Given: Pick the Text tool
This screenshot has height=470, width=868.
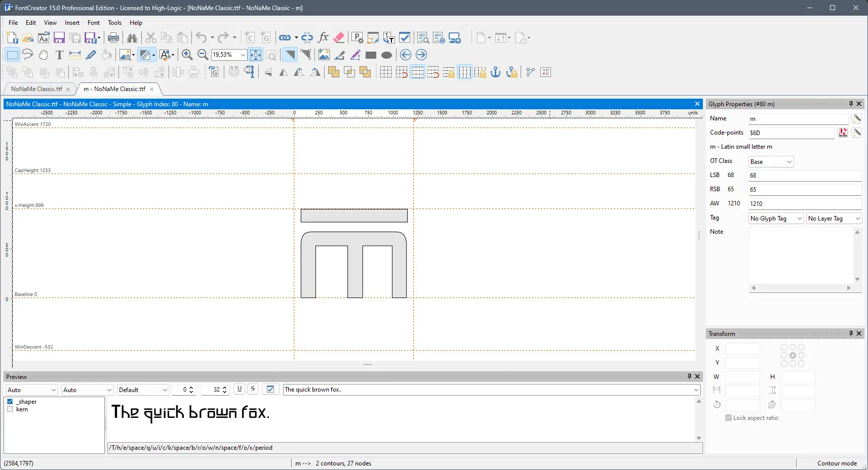Looking at the screenshot, I should 59,55.
